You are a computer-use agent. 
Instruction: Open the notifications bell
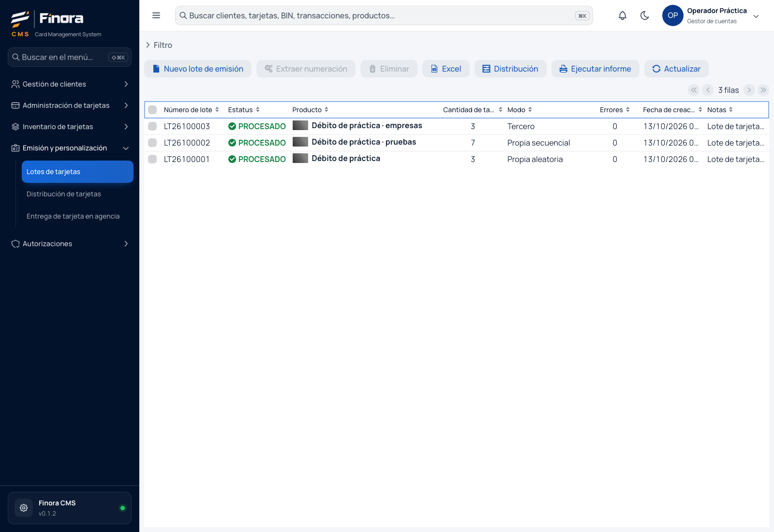623,15
